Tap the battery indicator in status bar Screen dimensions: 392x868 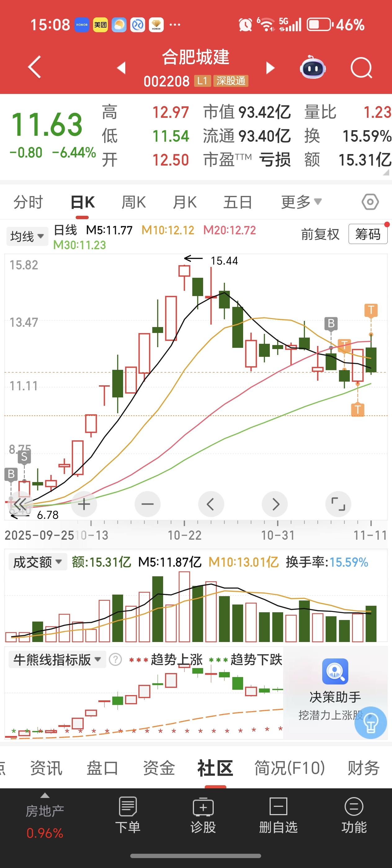click(x=320, y=24)
